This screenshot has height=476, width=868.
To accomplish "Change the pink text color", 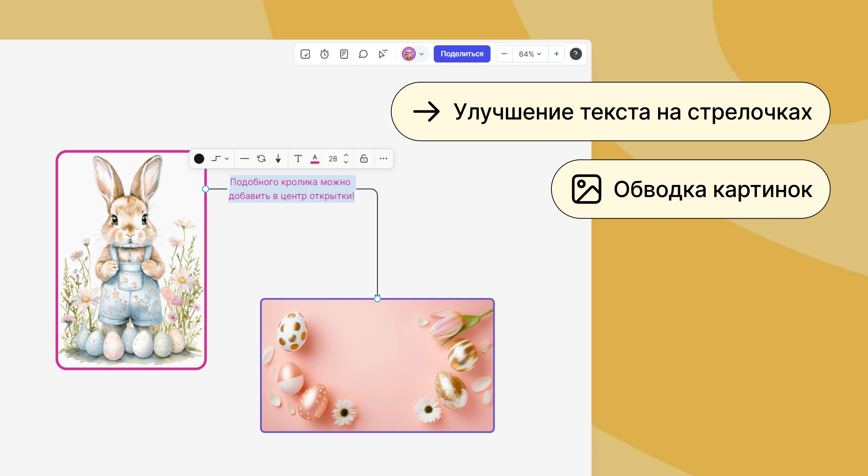I will pyautogui.click(x=315, y=159).
